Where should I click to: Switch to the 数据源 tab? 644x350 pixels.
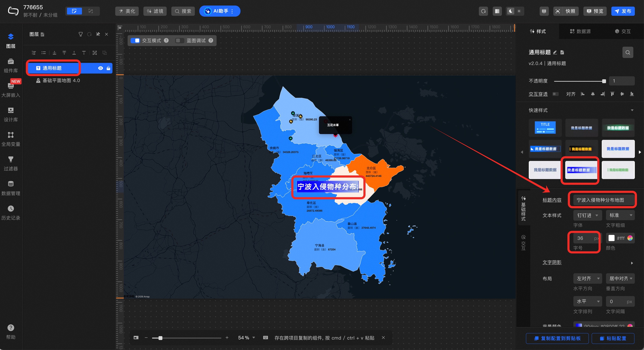click(x=580, y=32)
